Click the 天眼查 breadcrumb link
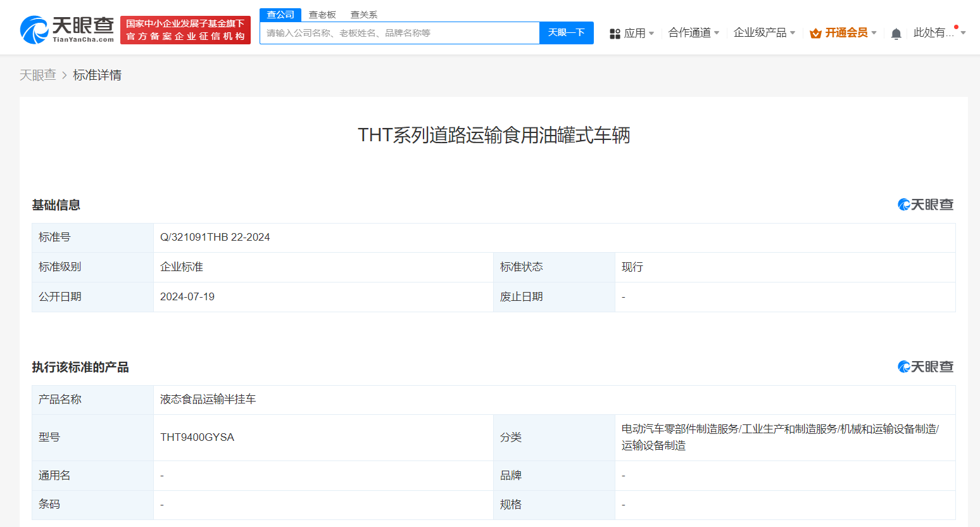Screen dimensions: 980x527 [38, 75]
